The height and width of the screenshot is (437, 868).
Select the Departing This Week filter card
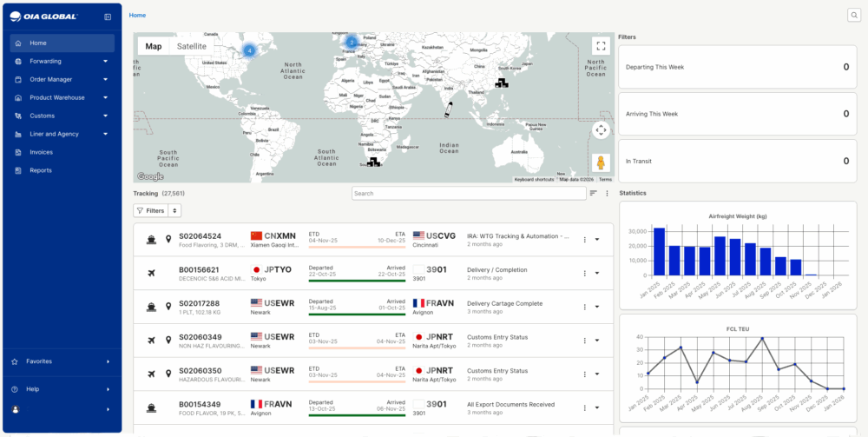[737, 67]
